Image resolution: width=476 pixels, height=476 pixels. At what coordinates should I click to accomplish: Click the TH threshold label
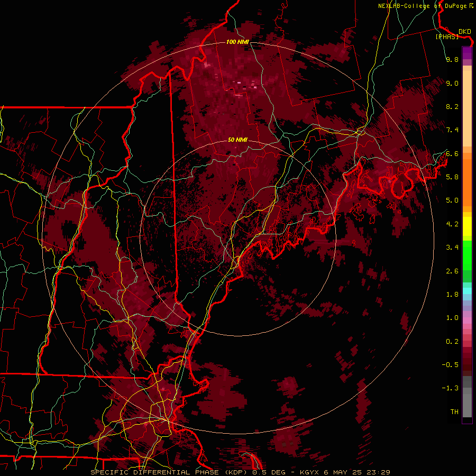(454, 412)
